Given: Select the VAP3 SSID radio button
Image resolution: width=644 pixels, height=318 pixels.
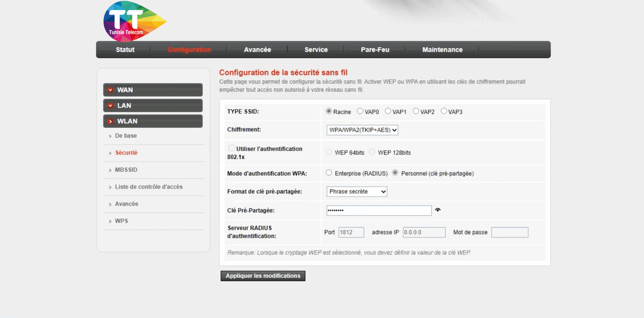Looking at the screenshot, I should coord(444,111).
